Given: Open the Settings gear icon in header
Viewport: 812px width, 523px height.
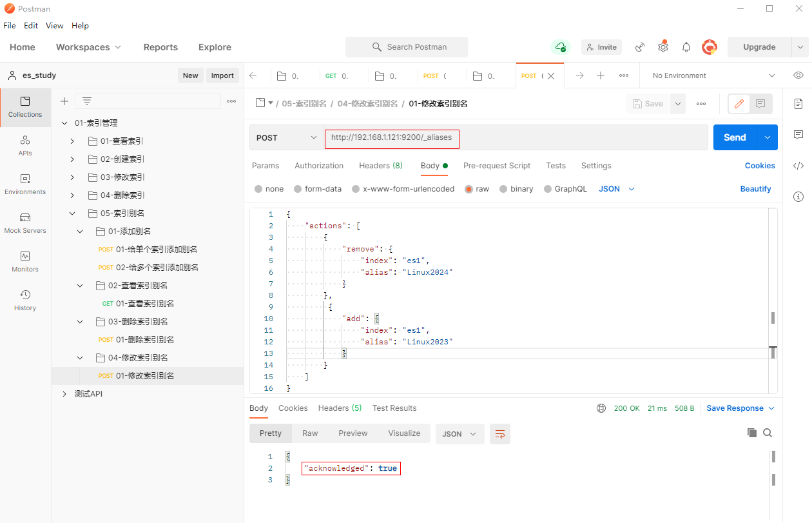Looking at the screenshot, I should [x=663, y=47].
